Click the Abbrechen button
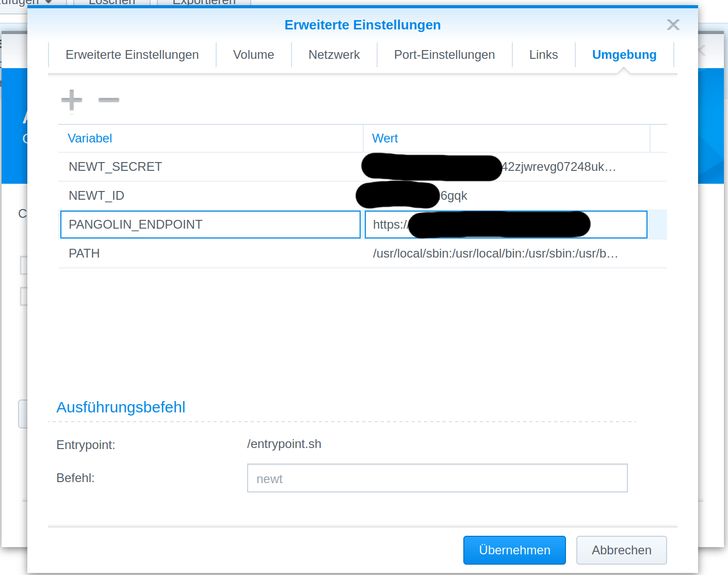This screenshot has width=728, height=575. pyautogui.click(x=622, y=550)
